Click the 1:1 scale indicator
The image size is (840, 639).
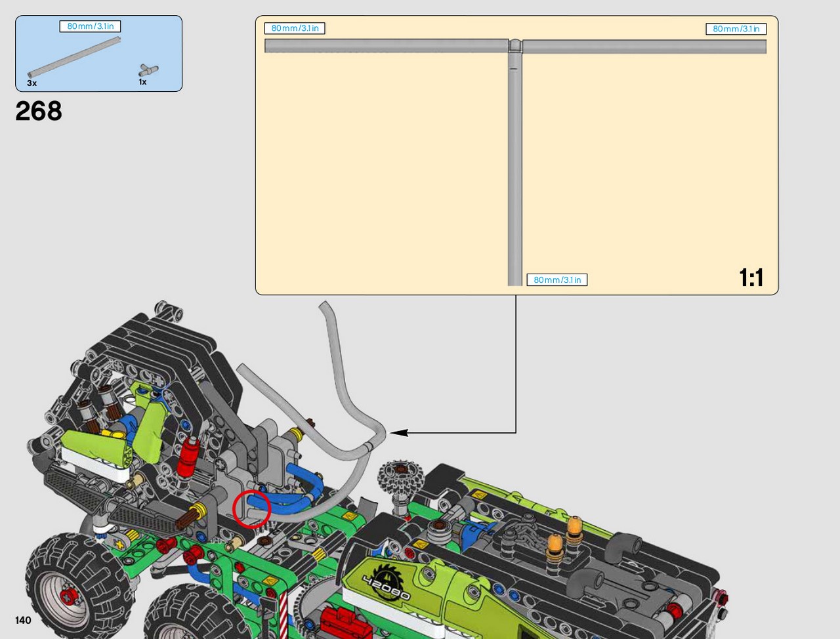click(751, 278)
